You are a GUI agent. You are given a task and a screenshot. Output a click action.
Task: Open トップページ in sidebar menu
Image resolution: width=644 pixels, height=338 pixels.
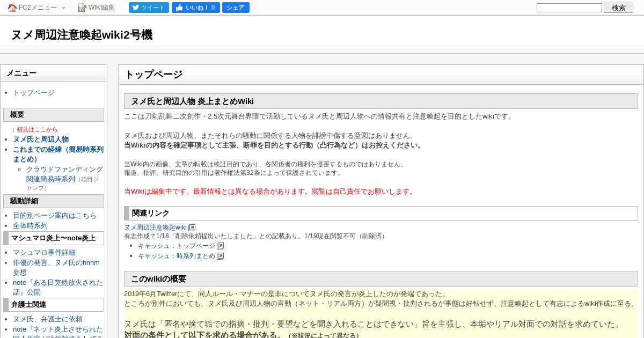pyautogui.click(x=34, y=93)
